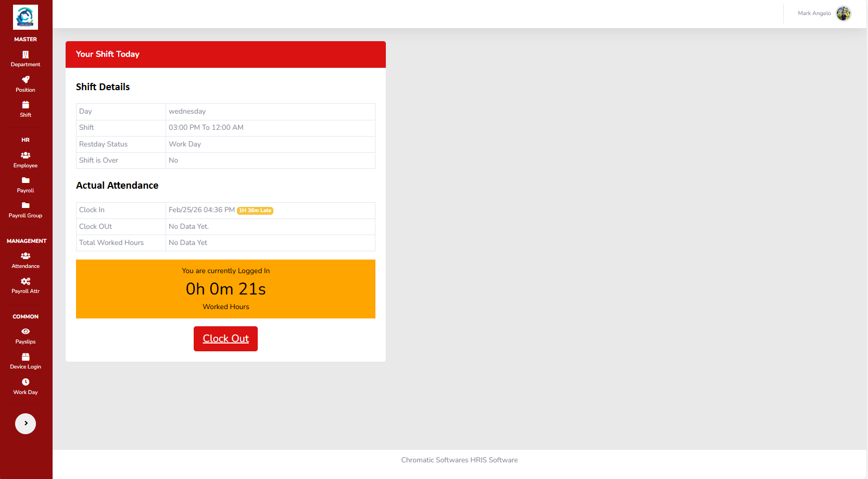Viewport: 868px width, 479px height.
Task: Go to the Department menu label
Action: tap(26, 65)
